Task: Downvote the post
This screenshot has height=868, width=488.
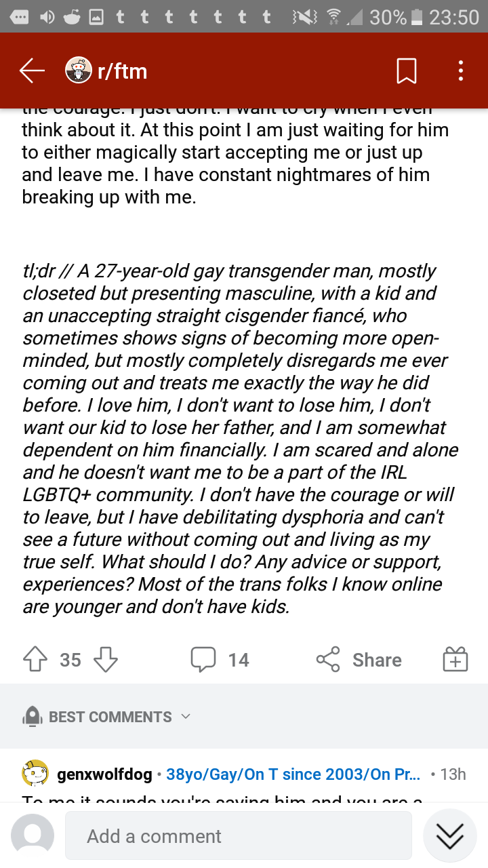Action: point(105,659)
